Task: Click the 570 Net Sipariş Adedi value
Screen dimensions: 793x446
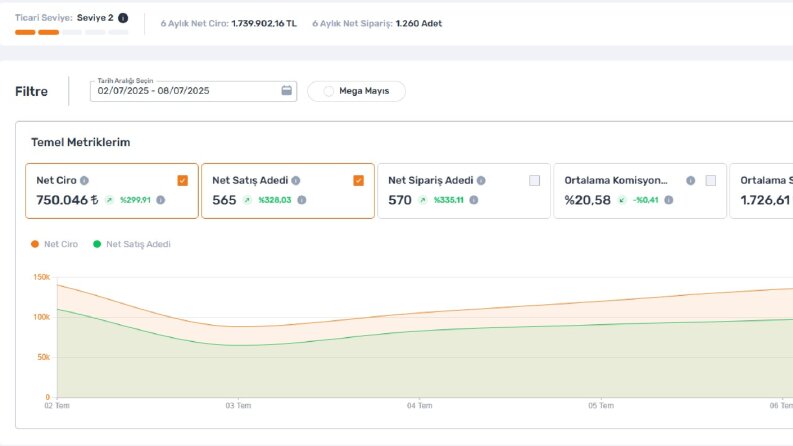Action: coord(400,200)
